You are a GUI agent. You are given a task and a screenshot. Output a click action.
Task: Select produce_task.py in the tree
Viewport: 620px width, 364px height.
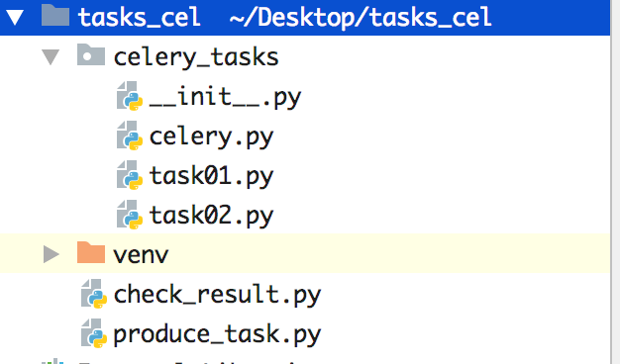tap(218, 334)
